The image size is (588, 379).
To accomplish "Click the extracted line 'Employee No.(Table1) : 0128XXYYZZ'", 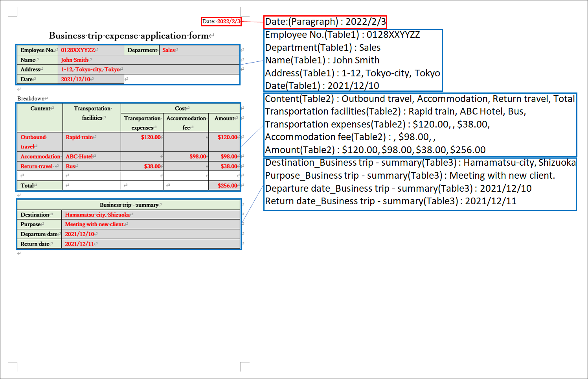I will (342, 35).
